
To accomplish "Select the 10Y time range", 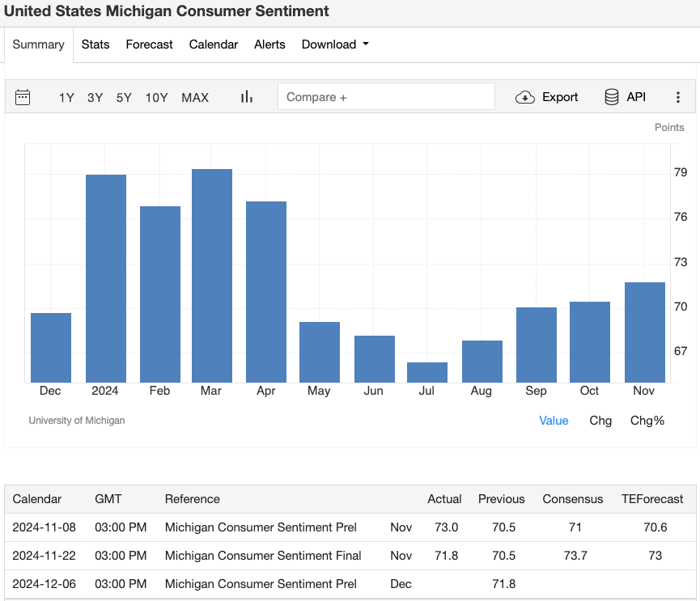I will click(x=156, y=97).
